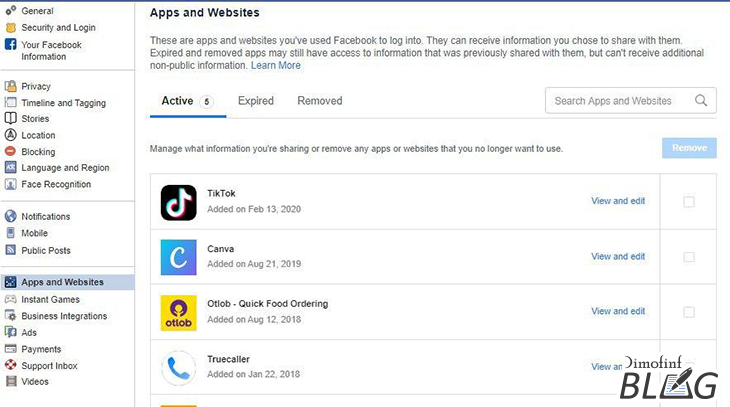Click the Language and Region icon
This screenshot has height=407, width=730.
pyautogui.click(x=10, y=167)
